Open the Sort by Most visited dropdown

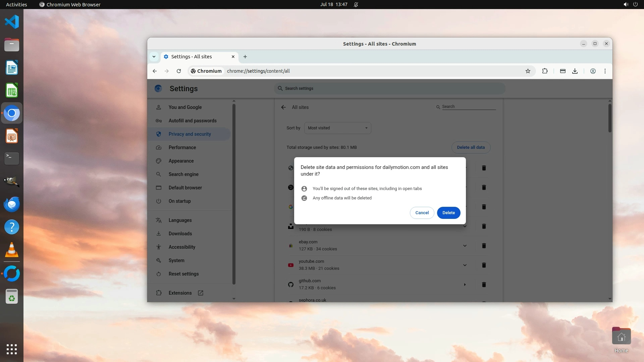point(337,128)
